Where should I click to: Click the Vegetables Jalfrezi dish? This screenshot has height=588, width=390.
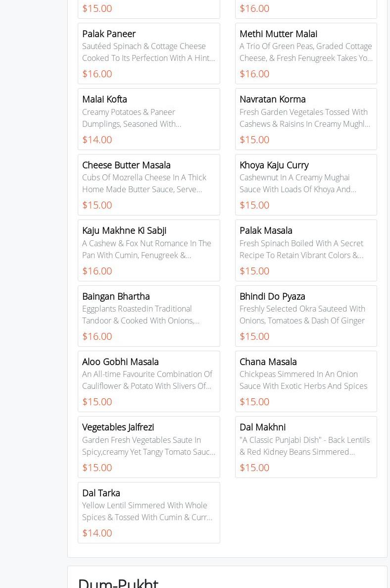tap(118, 427)
